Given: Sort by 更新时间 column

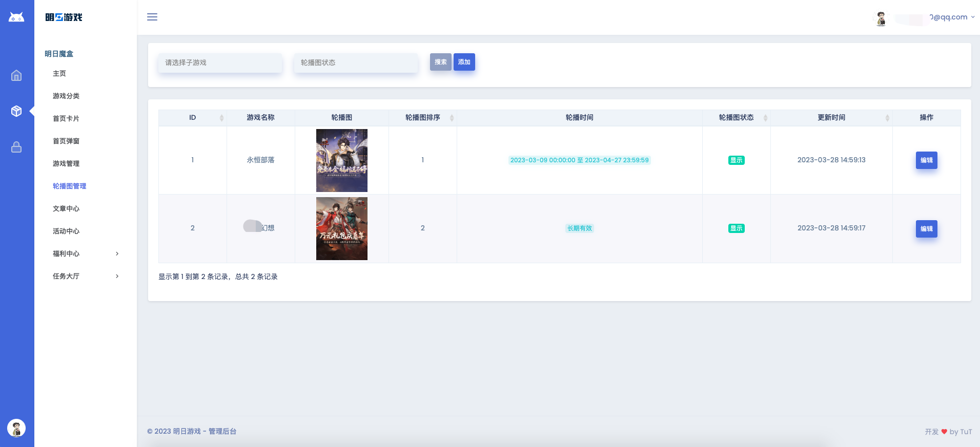Looking at the screenshot, I should click(x=887, y=118).
